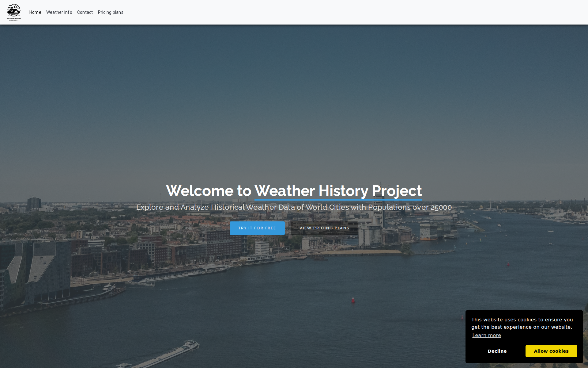This screenshot has height=368, width=588.
Task: Select Pricing plans in the navbar
Action: (x=111, y=12)
